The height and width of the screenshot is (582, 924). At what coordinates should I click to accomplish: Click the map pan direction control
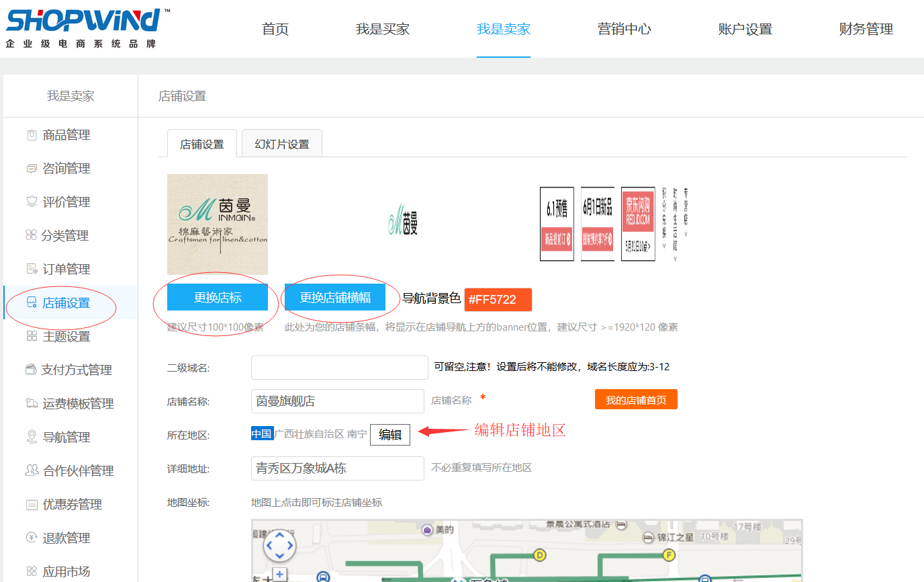point(279,546)
